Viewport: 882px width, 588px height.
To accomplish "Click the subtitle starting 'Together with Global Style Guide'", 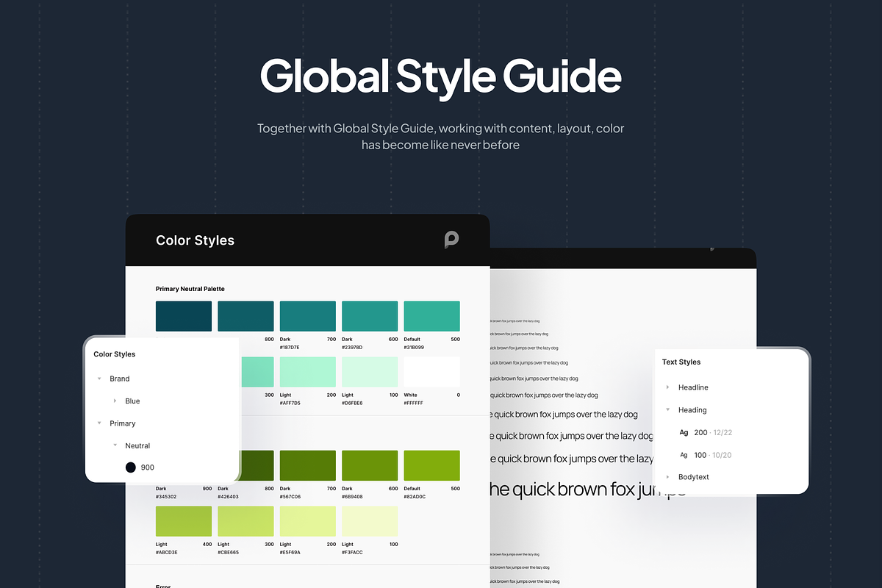I will pos(441,137).
